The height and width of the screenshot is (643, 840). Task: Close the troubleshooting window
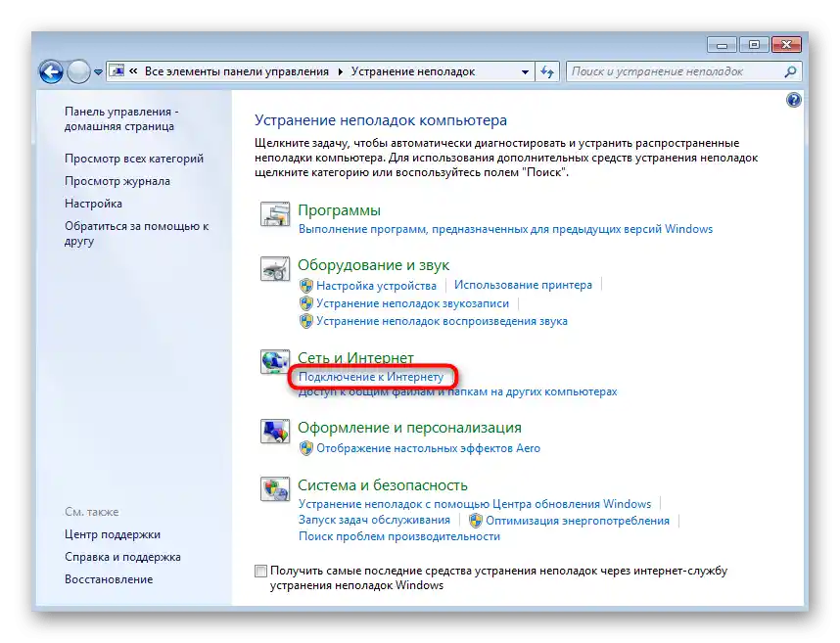(x=786, y=45)
